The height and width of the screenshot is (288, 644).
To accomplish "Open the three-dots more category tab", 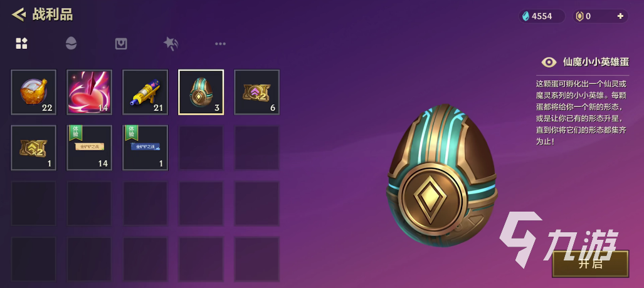I will tap(221, 43).
